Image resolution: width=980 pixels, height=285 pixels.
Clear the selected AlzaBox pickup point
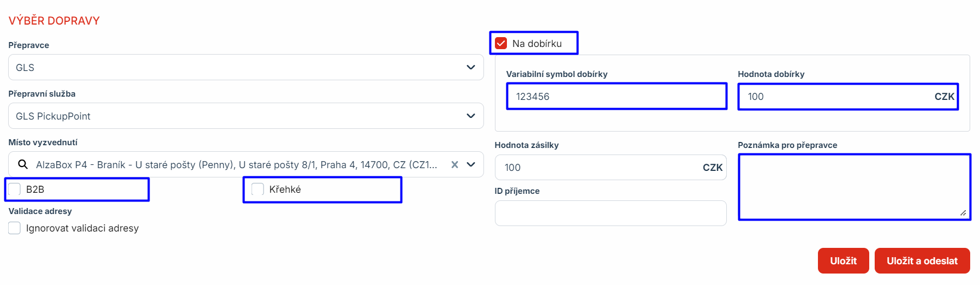(x=455, y=164)
